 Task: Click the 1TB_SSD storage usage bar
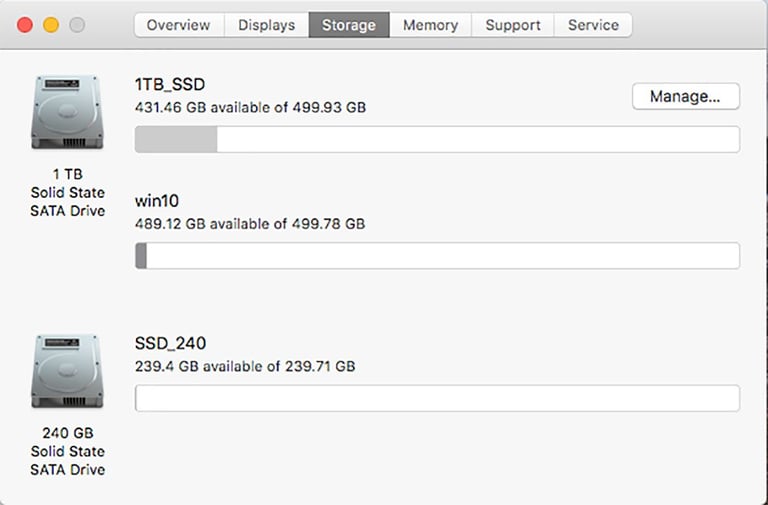point(437,139)
